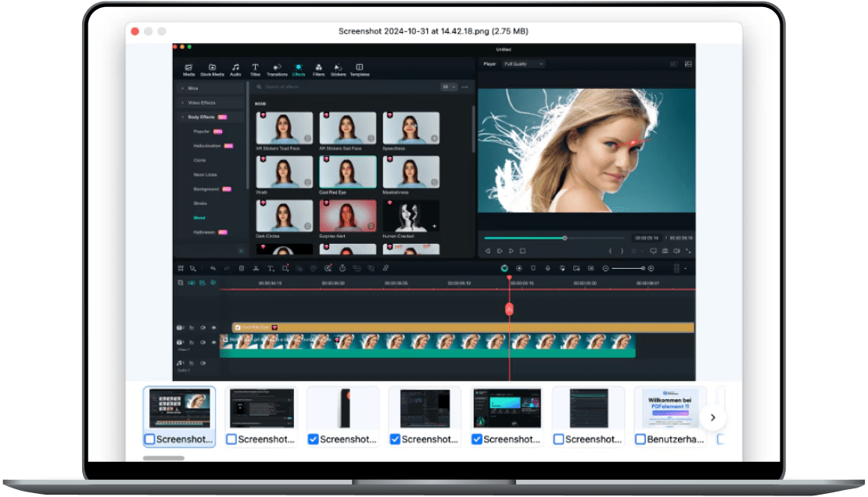Toggle visibility eye of Video 1 track

point(213,342)
